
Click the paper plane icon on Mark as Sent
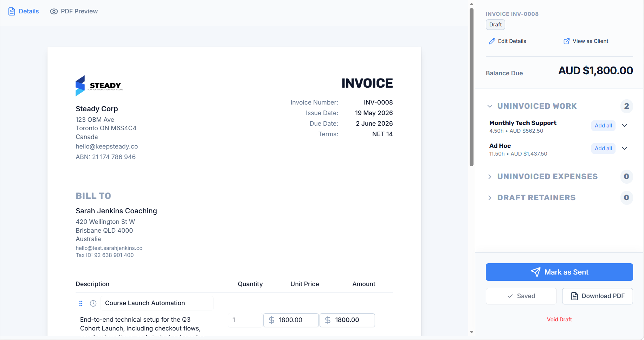(x=535, y=272)
